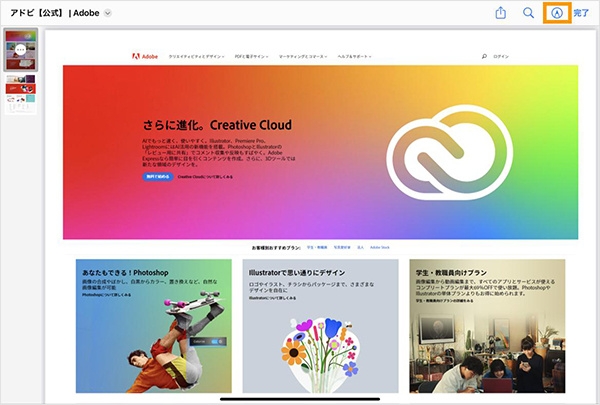Image resolution: width=600 pixels, height=405 pixels.
Task: Click the webpage search magnifier beside ログイン
Action: click(x=484, y=56)
